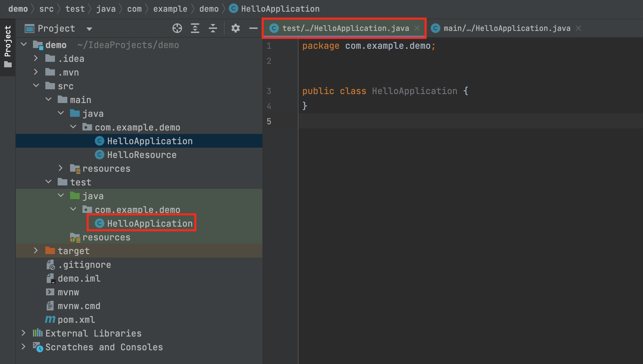Screen dimensions: 643x364
Task: Expand the .idea folder
Action: [x=36, y=58]
